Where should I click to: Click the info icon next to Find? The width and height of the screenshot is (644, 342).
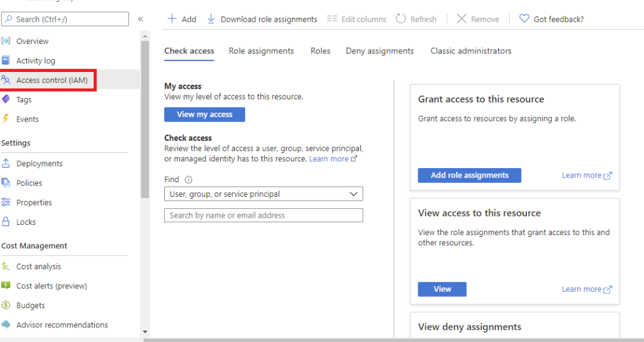188,180
